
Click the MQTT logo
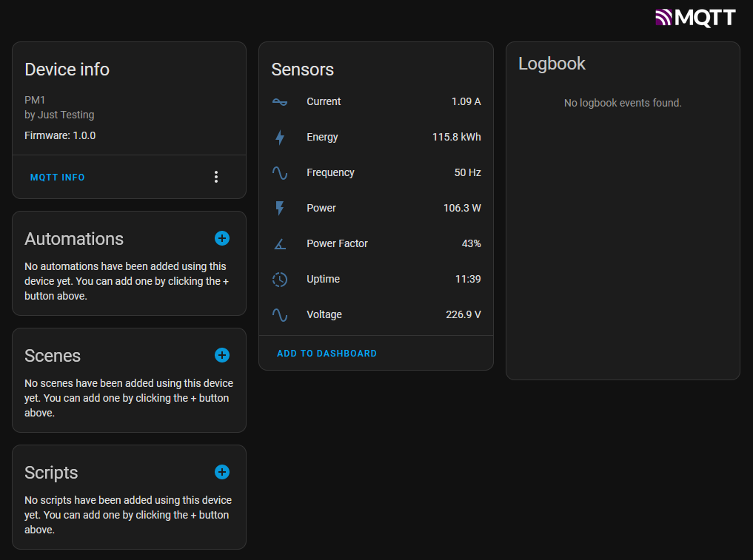[x=695, y=18]
